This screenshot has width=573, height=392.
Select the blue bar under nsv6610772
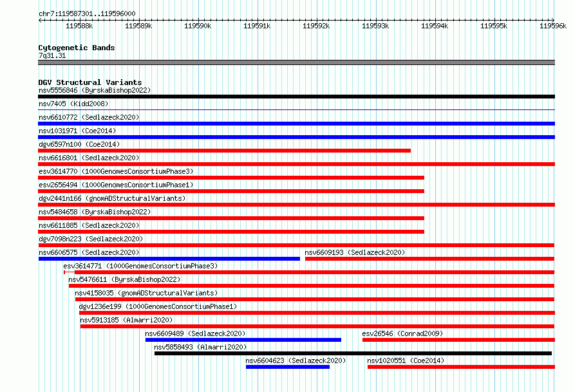[x=296, y=124]
